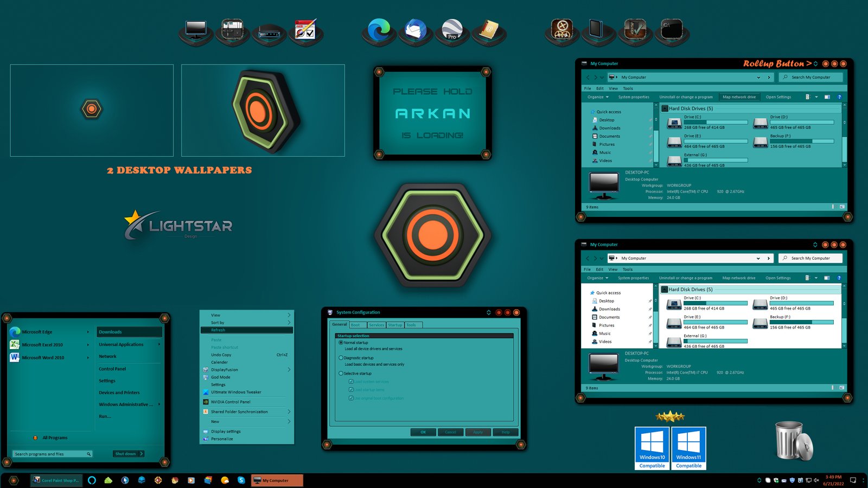Click Cancel in System Configuration
This screenshot has height=488, width=868.
tap(451, 432)
